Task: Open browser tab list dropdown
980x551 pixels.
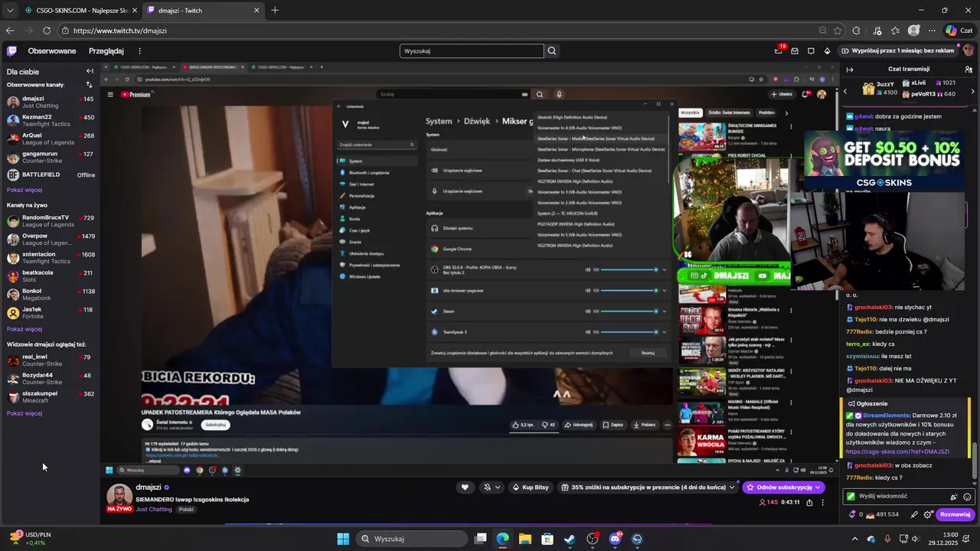Action: tap(10, 11)
